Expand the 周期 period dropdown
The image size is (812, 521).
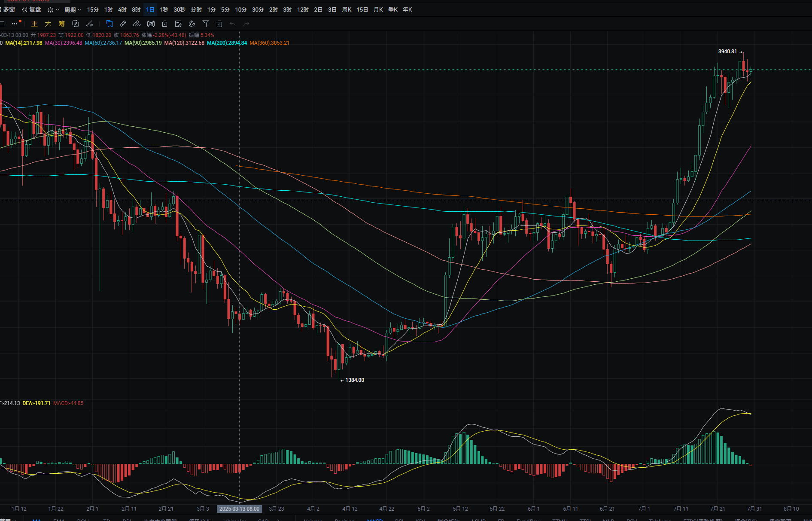73,9
